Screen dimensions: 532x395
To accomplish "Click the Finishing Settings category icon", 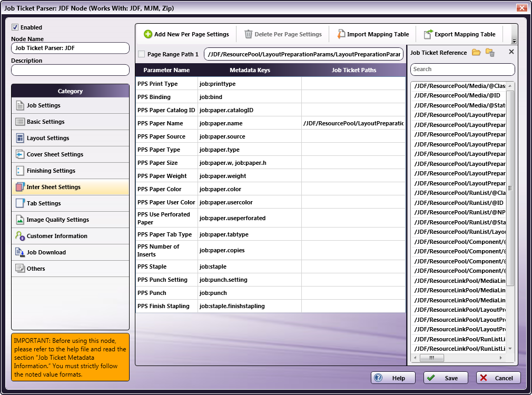I will [20, 171].
